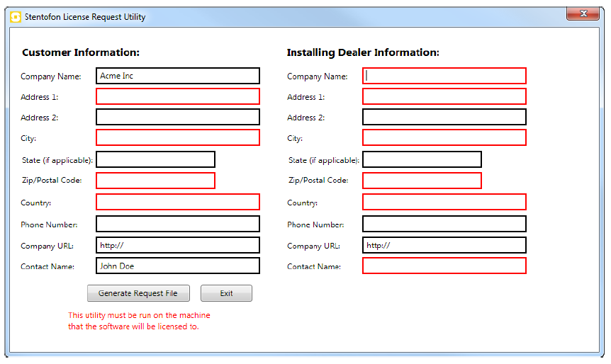Click the Customer Phone Number input
The image size is (611, 364).
coord(177,224)
